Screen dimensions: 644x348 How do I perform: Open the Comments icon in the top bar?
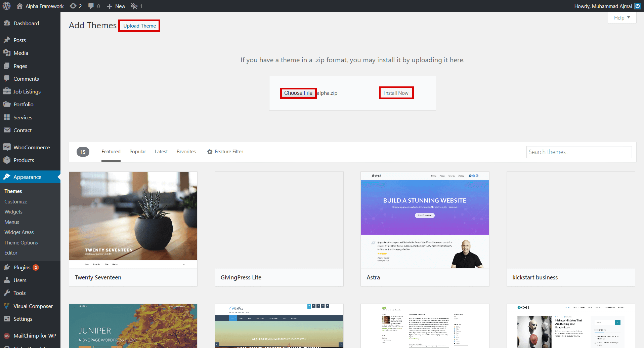pos(91,6)
